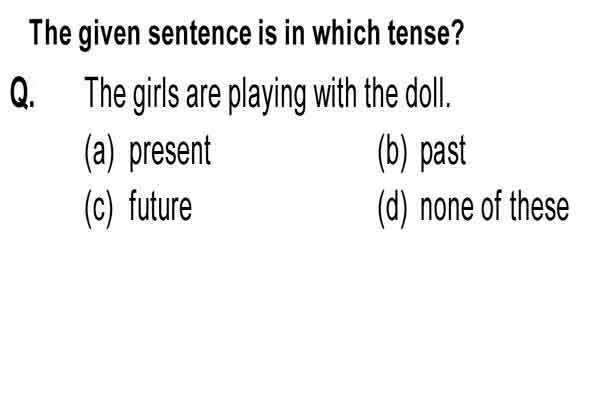Viewport: 600px width, 400px height.
Task: Select the answer option 'present'
Action: tap(170, 153)
